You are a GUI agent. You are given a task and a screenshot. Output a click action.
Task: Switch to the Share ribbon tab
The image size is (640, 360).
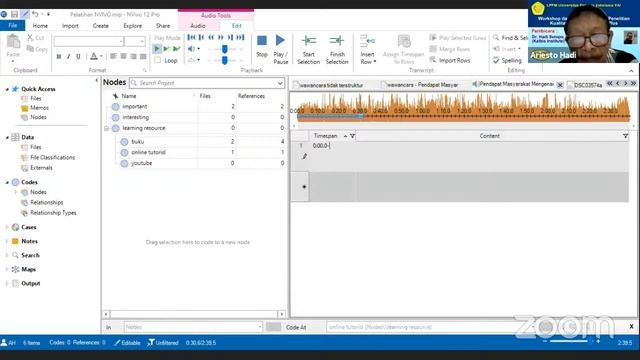point(163,26)
